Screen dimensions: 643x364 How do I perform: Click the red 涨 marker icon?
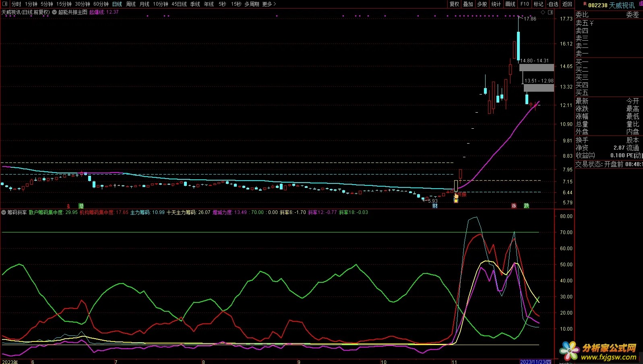click(514, 206)
